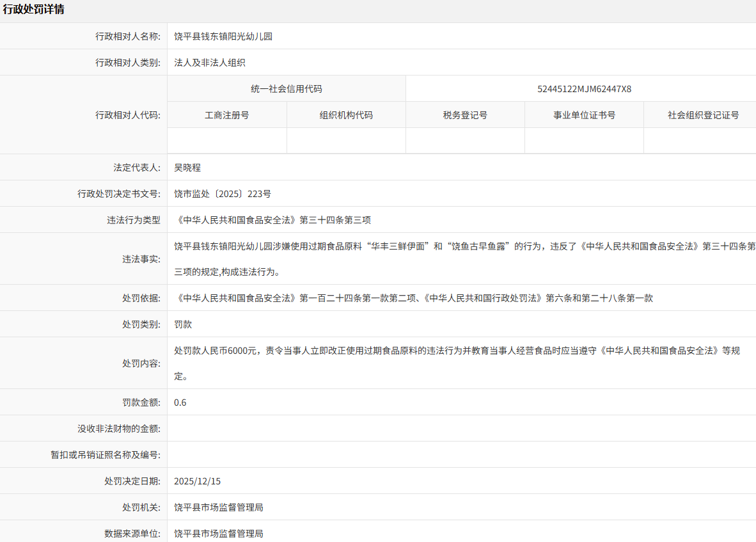
Task: Select legal representative name 吴晓程
Action: pyautogui.click(x=187, y=168)
